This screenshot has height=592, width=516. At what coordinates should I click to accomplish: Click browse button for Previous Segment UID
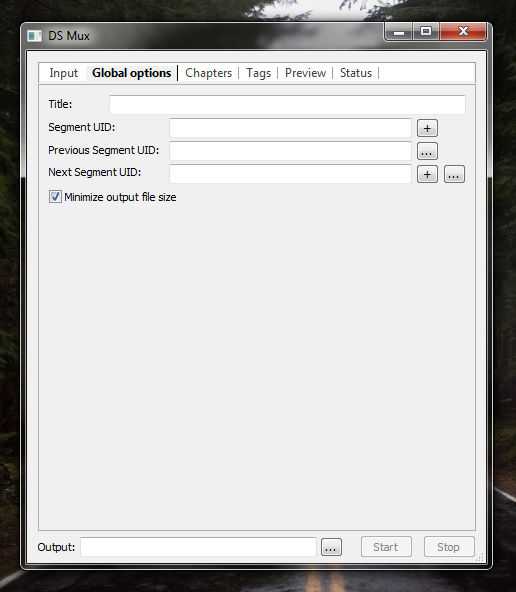[x=427, y=151]
